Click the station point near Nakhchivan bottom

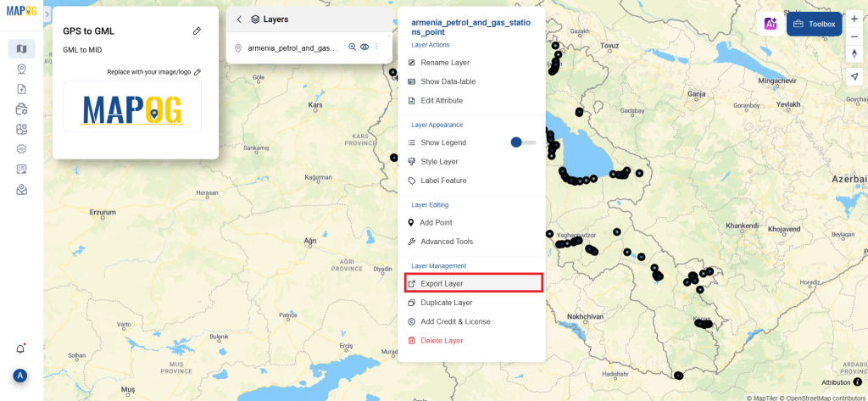pos(679,376)
